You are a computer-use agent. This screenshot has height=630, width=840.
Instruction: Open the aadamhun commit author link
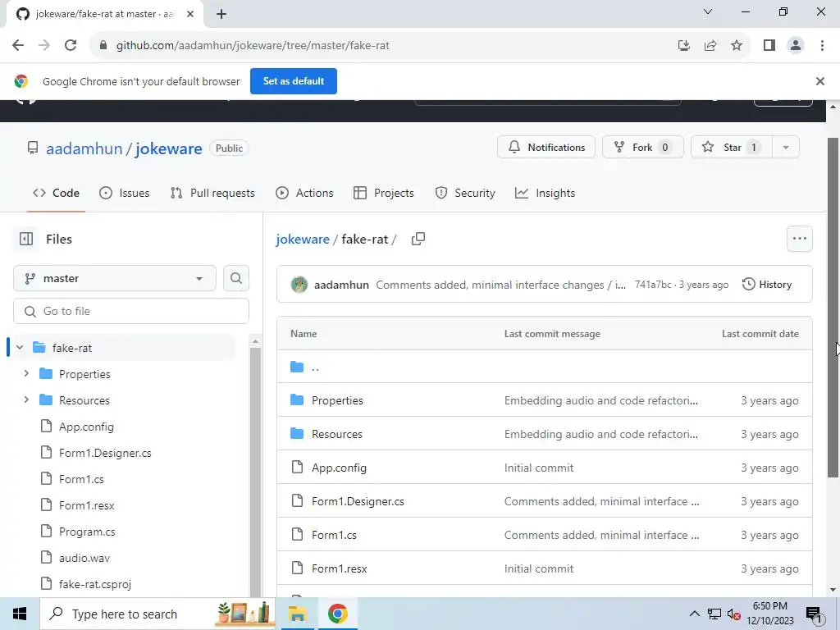pos(341,285)
